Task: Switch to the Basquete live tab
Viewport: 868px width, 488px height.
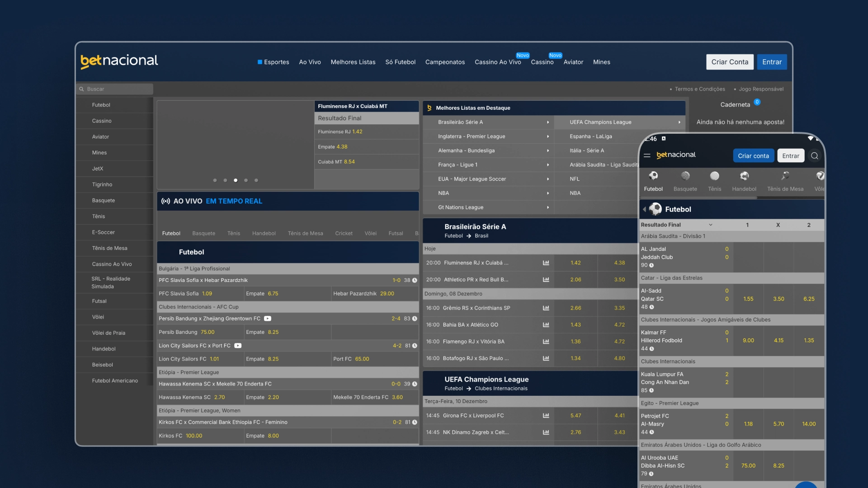Action: pyautogui.click(x=203, y=234)
